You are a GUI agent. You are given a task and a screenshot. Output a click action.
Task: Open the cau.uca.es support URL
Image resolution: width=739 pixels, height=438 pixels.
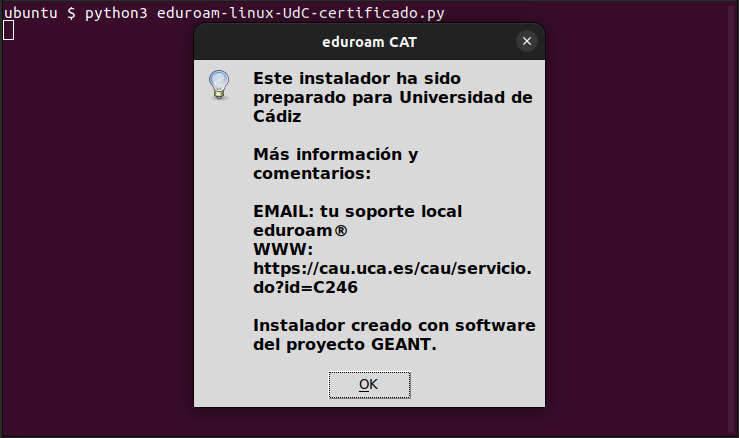click(393, 268)
